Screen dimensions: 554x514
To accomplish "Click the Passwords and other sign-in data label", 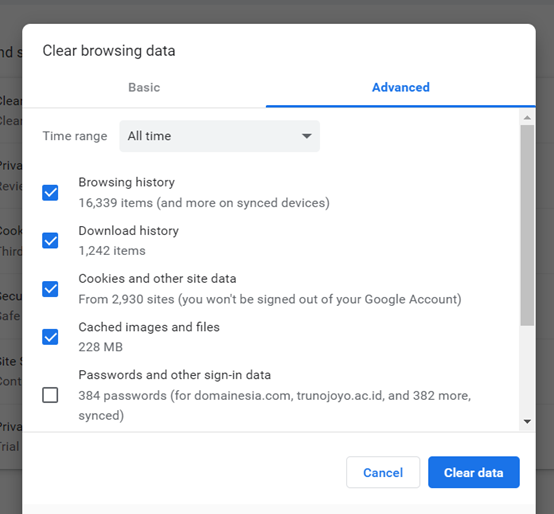I will [x=175, y=375].
